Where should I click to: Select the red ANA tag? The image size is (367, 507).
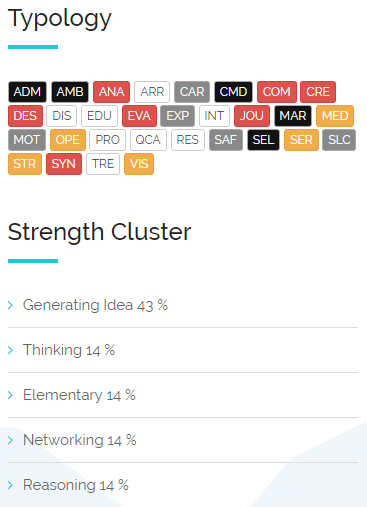(x=111, y=92)
